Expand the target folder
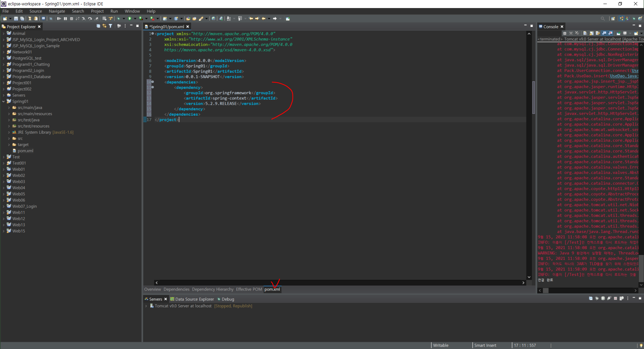 coord(9,145)
